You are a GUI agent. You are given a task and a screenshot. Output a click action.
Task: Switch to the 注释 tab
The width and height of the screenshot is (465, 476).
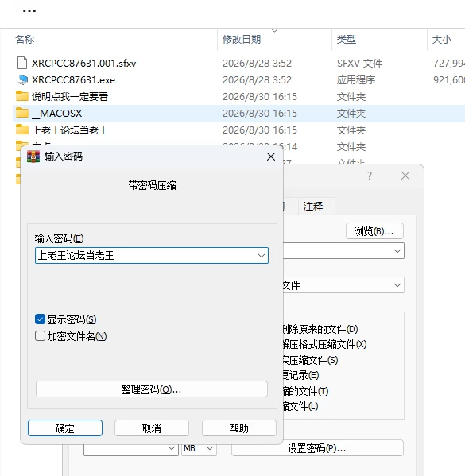[x=313, y=206]
